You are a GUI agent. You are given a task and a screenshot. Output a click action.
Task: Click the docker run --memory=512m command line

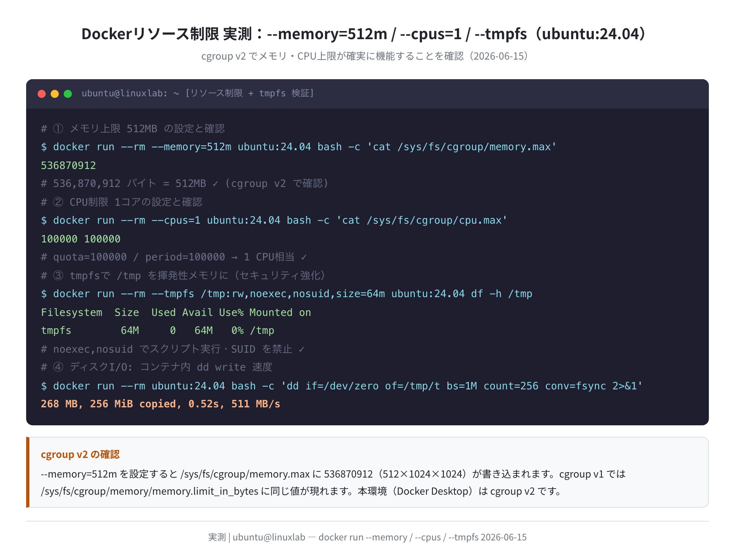point(298,147)
